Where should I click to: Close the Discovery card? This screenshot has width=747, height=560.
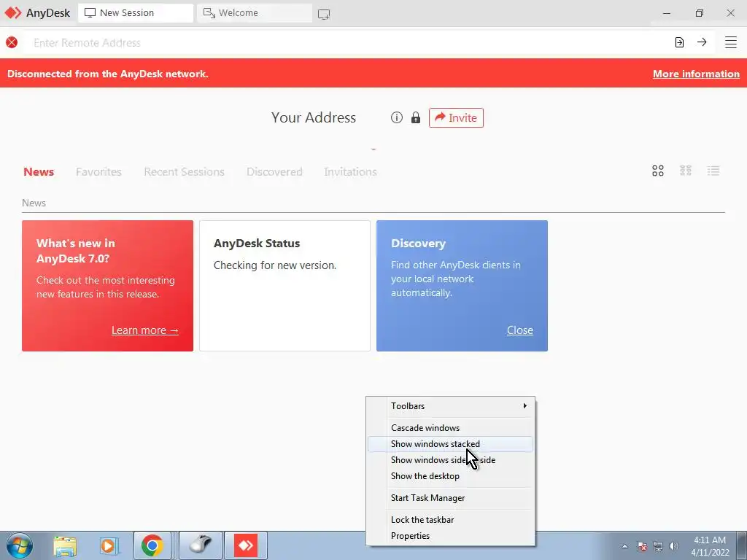[519, 330]
